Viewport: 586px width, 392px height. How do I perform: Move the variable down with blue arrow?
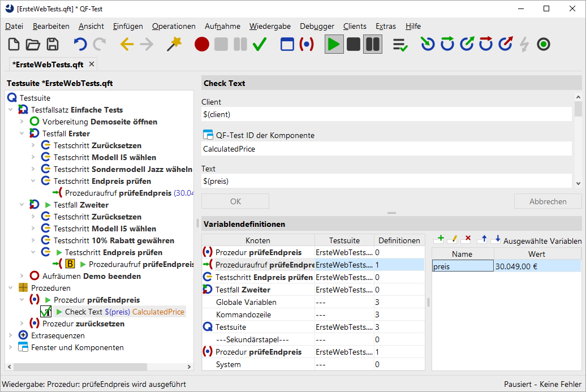click(497, 239)
